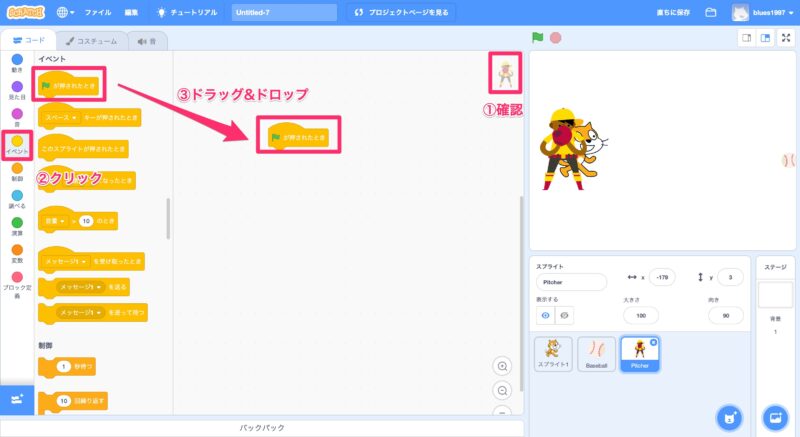Open the add extension button
800x437 pixels.
coord(17,398)
